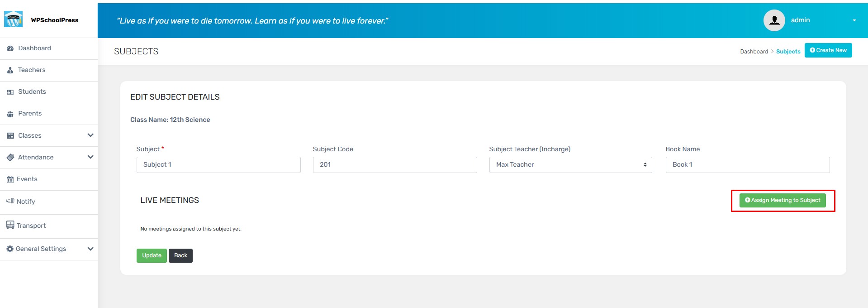Click the 'No meetings assigned' message

tap(191, 229)
